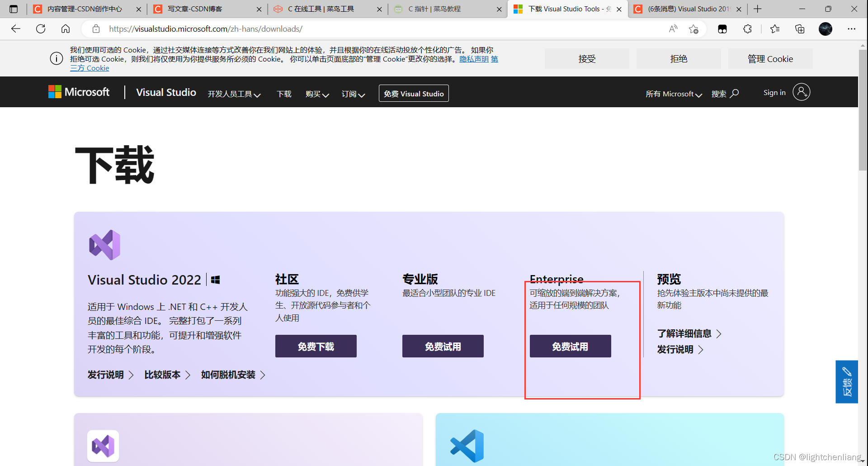The width and height of the screenshot is (868, 466).
Task: Click Visual Studio brand link
Action: pyautogui.click(x=166, y=92)
